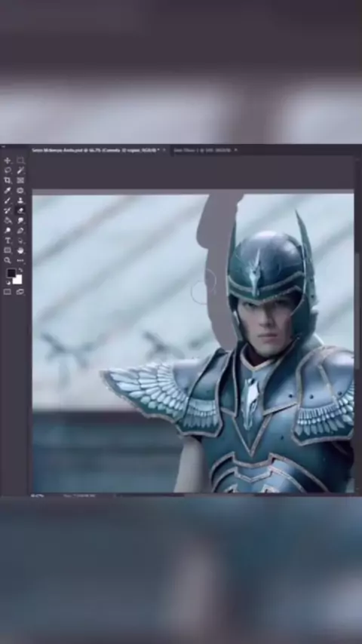Select the Eyedropper tool
This screenshot has width=362, height=644.
pos(8,191)
